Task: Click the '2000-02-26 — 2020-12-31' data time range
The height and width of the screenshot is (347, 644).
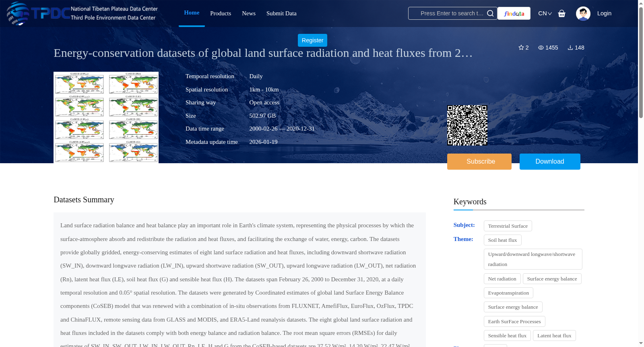Action: (x=282, y=129)
